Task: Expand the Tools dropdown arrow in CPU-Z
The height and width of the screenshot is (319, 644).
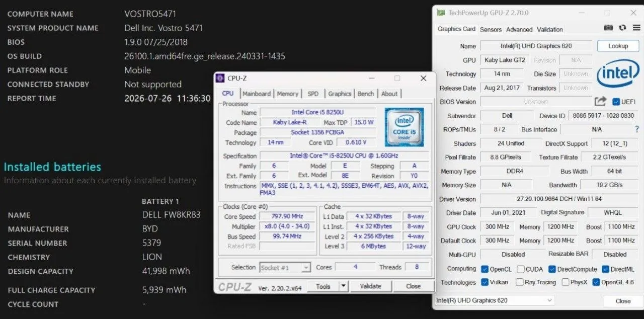Action: pyautogui.click(x=343, y=286)
